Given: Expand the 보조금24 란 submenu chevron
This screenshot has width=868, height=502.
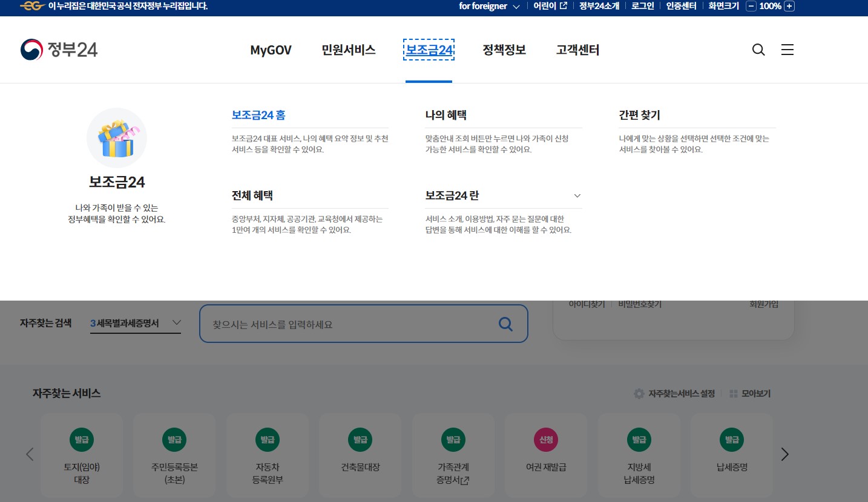Looking at the screenshot, I should tap(577, 196).
